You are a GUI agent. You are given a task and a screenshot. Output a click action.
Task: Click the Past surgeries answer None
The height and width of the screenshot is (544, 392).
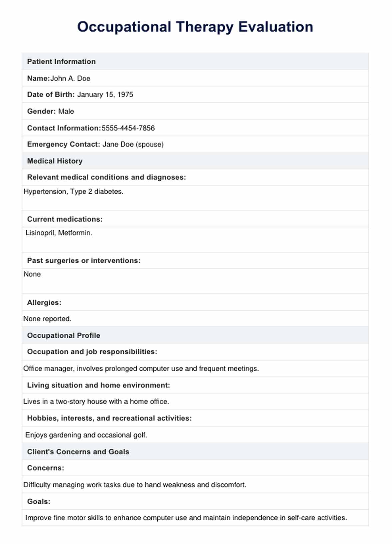[32, 274]
